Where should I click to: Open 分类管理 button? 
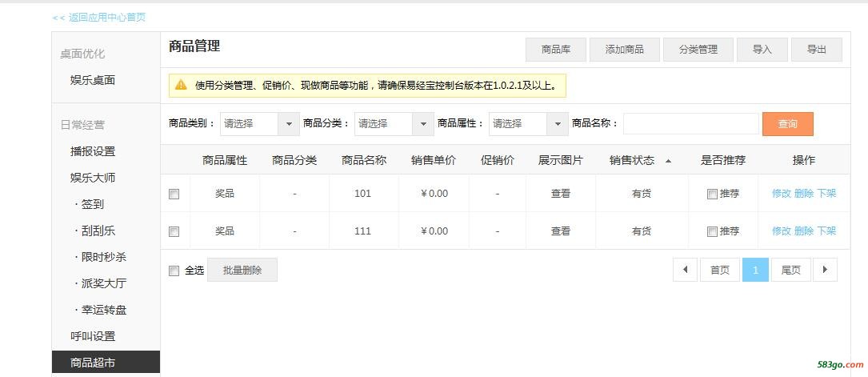tap(698, 50)
